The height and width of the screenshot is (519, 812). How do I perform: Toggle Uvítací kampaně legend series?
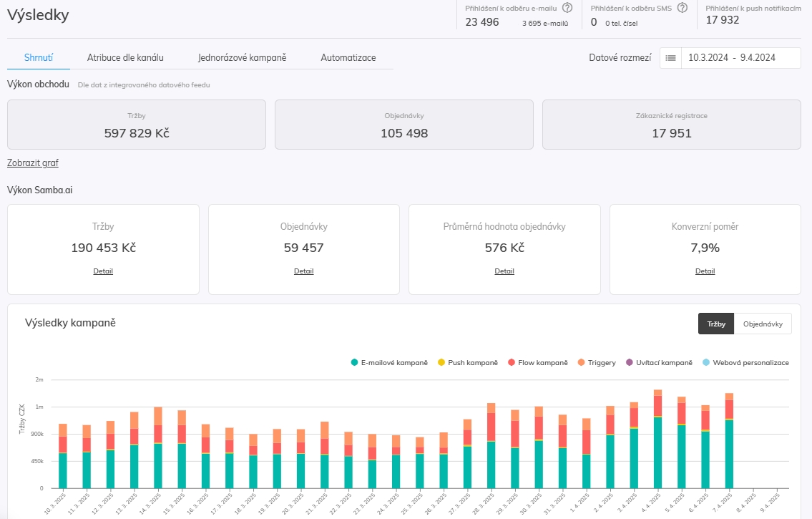pyautogui.click(x=660, y=363)
